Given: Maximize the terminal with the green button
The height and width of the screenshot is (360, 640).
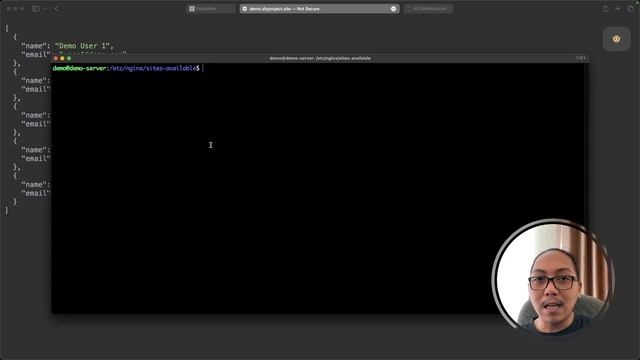Looking at the screenshot, I should [69, 58].
